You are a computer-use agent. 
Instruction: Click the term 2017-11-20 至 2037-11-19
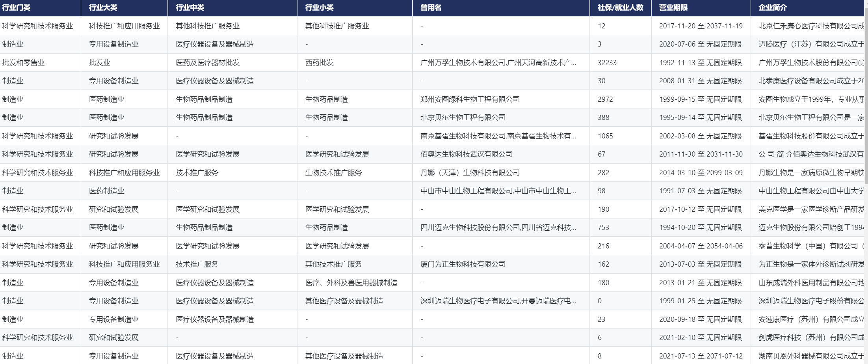coord(701,26)
